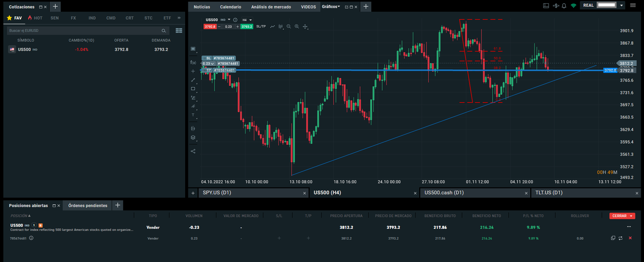Open the volume bars tool in chart sidebar
Viewport: 644px width, 262px height.
click(x=193, y=129)
